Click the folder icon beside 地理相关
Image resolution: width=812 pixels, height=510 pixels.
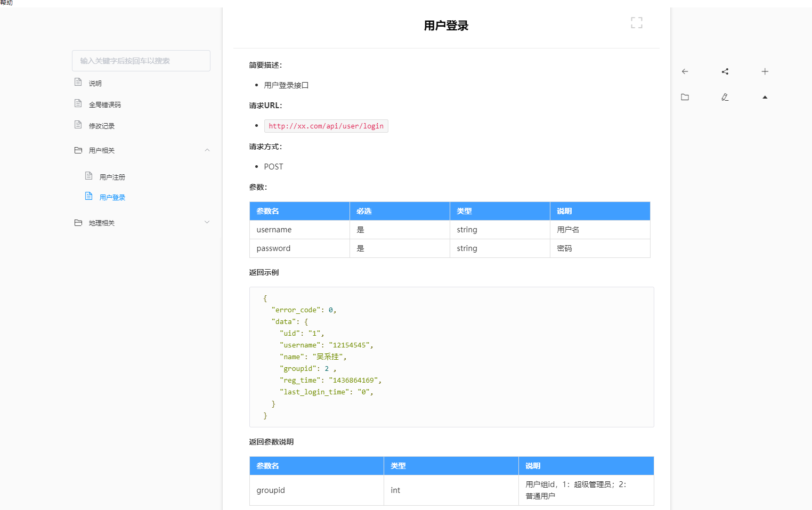(78, 223)
